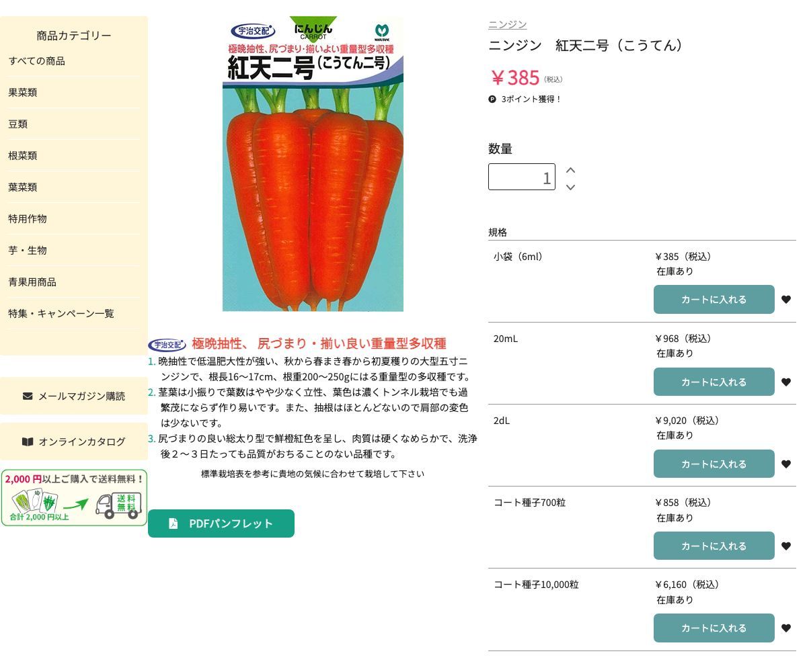Decrease quantity with the down arrow
Screen dimensions: 807x672
tap(570, 187)
